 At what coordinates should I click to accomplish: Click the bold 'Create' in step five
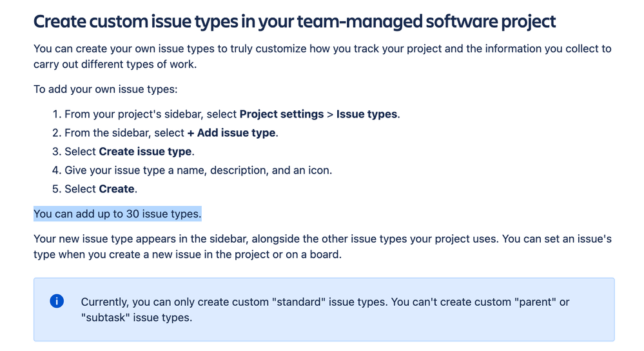click(117, 189)
